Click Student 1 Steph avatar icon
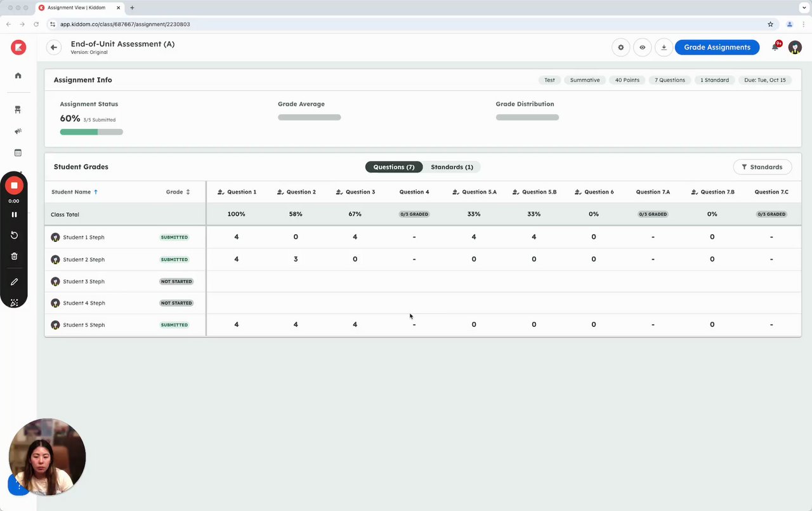 [x=55, y=237]
